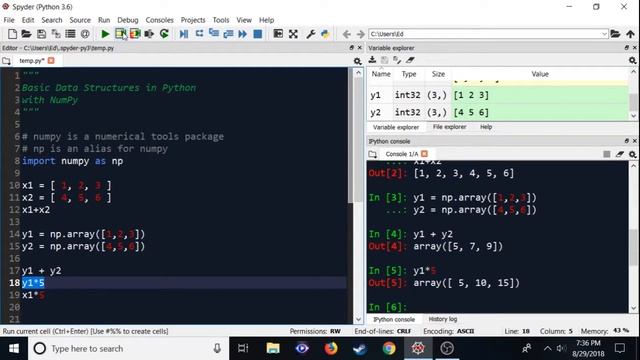Stop debugging blue square icon
The height and width of the screenshot is (360, 640).
click(x=258, y=34)
